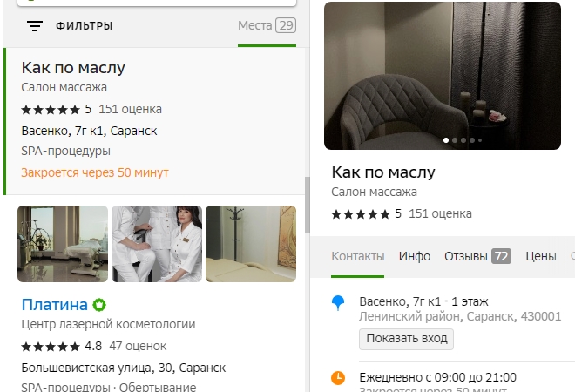Click the orange clock hours icon

coord(338,378)
